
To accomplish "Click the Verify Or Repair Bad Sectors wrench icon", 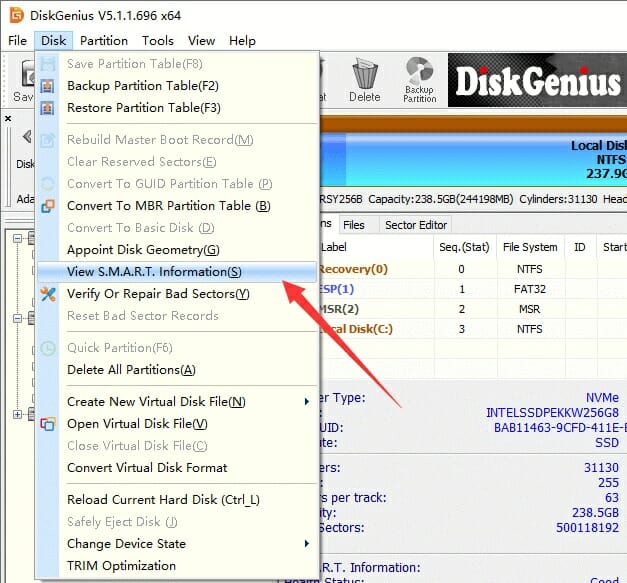I will pyautogui.click(x=48, y=294).
